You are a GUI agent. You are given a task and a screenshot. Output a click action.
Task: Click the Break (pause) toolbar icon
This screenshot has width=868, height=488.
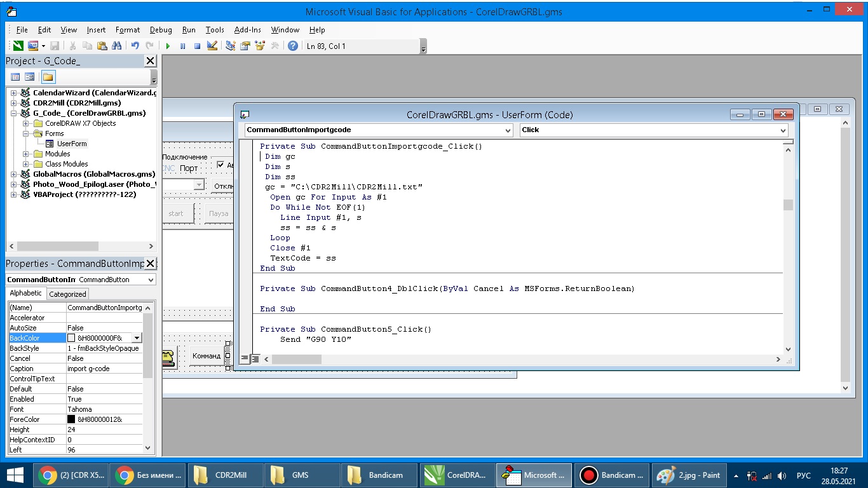(182, 46)
